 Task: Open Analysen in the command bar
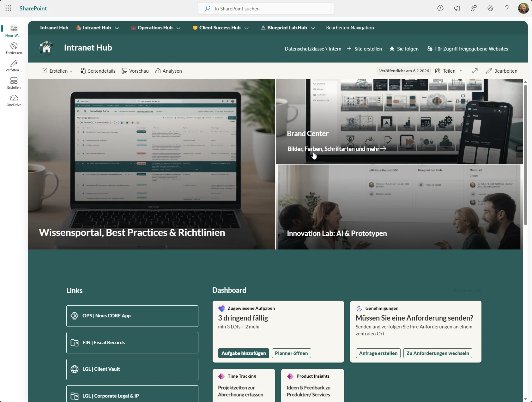pos(169,71)
